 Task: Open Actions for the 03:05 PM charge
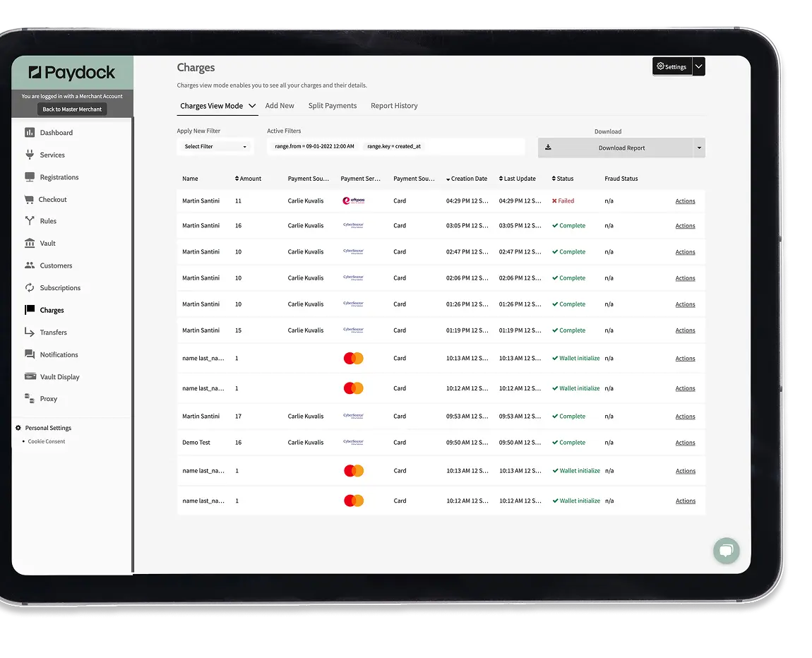pos(685,226)
